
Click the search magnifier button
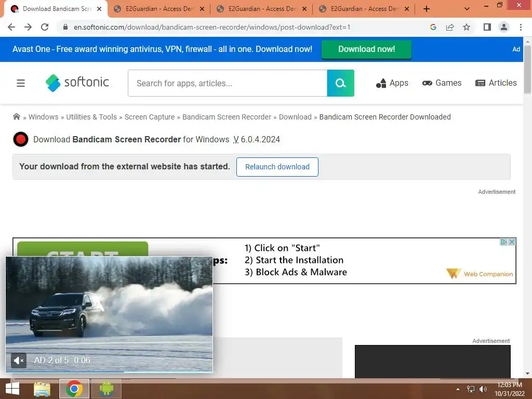pos(340,83)
